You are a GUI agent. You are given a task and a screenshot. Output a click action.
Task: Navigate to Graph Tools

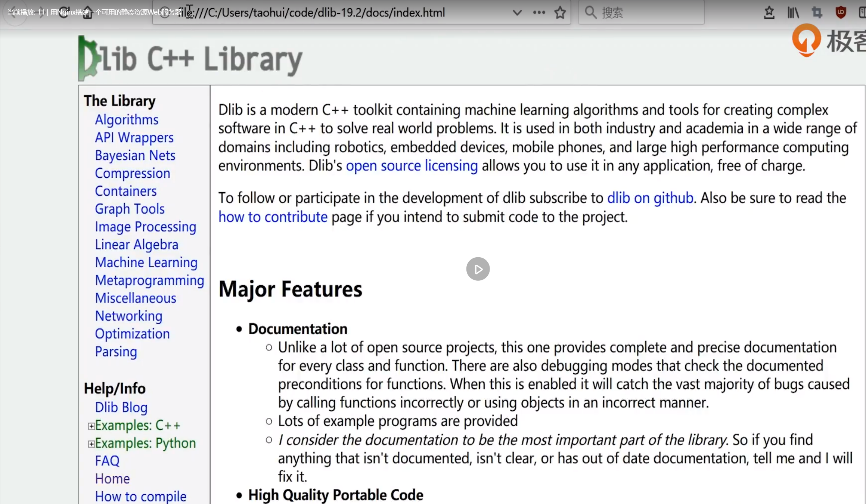tap(130, 209)
